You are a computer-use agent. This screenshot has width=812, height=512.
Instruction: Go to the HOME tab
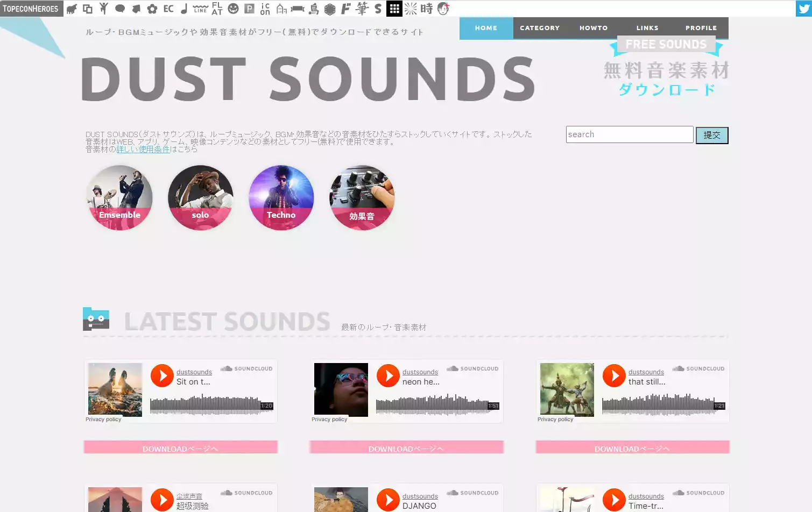coord(486,28)
